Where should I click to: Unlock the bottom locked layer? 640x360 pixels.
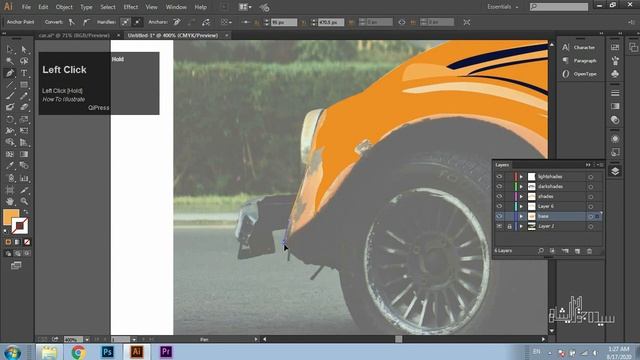pos(509,226)
